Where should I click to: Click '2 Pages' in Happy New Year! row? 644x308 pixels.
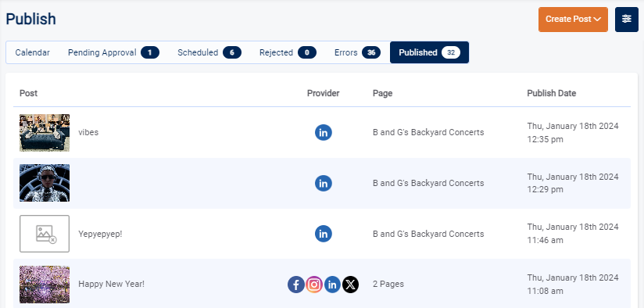(x=388, y=285)
